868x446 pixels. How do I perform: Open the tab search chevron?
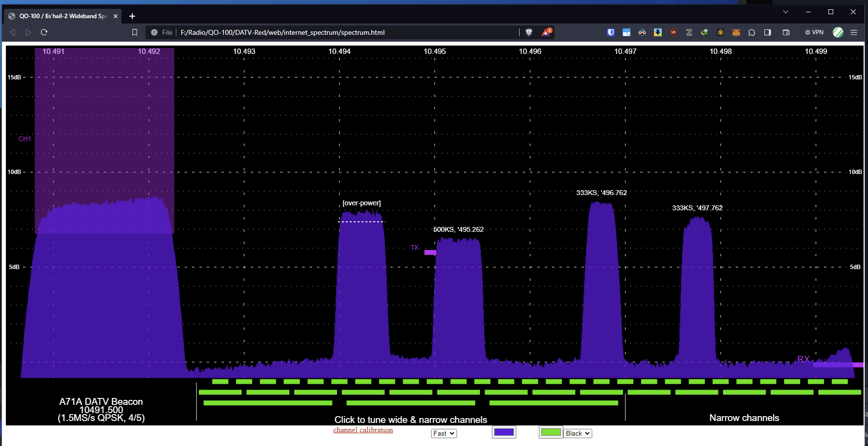786,12
